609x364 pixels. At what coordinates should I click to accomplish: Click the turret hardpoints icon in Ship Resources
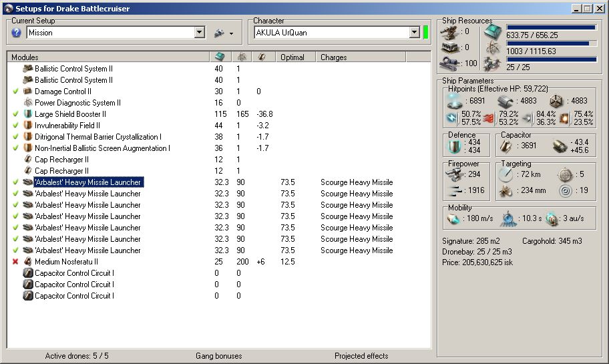pos(450,33)
